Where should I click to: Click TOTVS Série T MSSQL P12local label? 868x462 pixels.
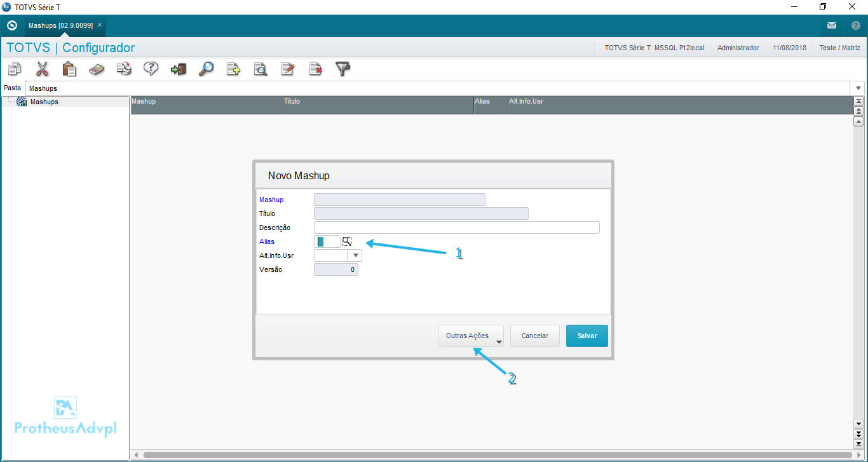[654, 48]
